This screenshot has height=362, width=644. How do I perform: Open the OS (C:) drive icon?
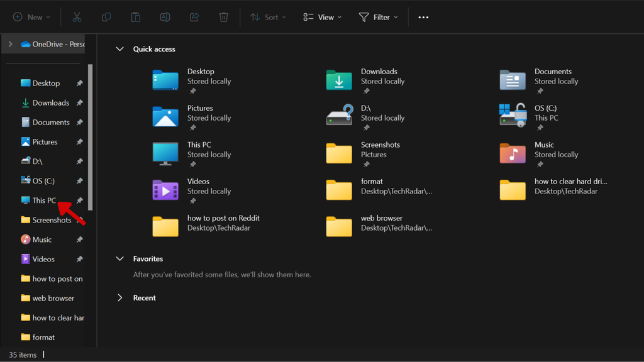(x=513, y=116)
